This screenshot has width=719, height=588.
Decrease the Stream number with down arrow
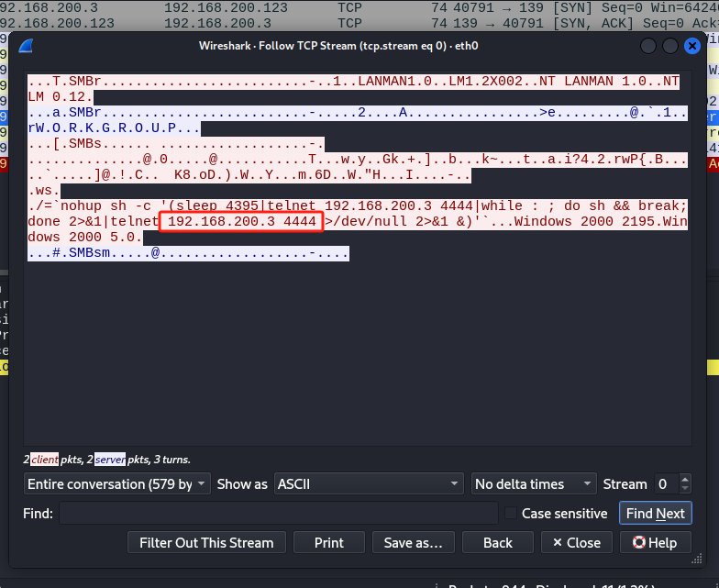pyautogui.click(x=685, y=489)
